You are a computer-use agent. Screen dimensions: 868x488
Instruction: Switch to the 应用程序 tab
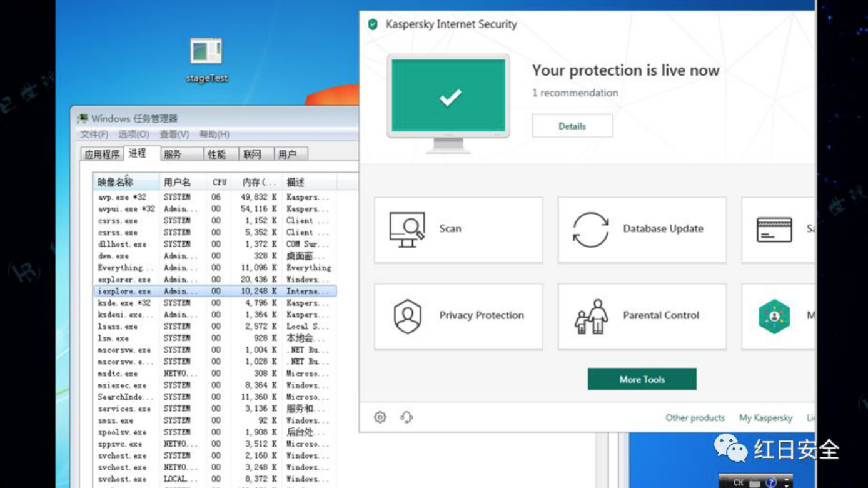pos(103,155)
